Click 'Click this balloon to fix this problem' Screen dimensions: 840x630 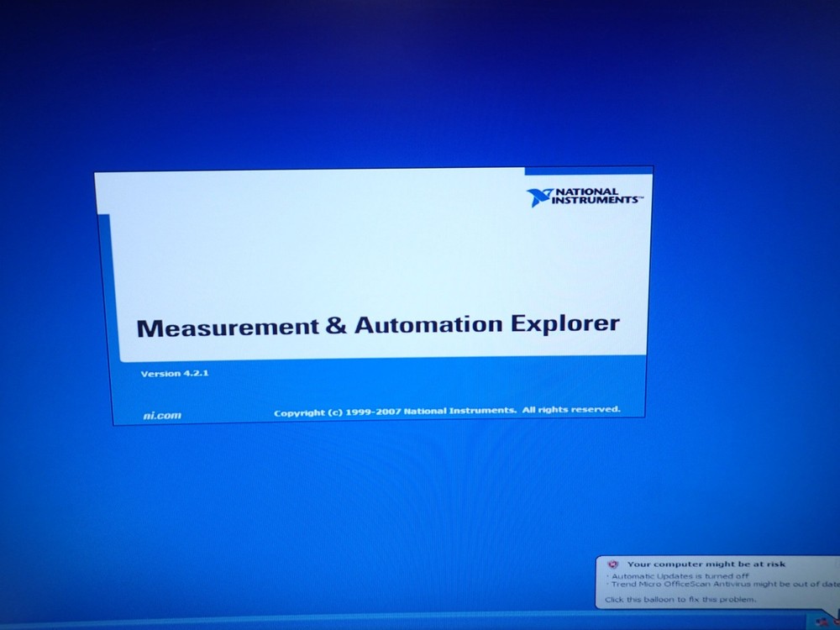680,600
